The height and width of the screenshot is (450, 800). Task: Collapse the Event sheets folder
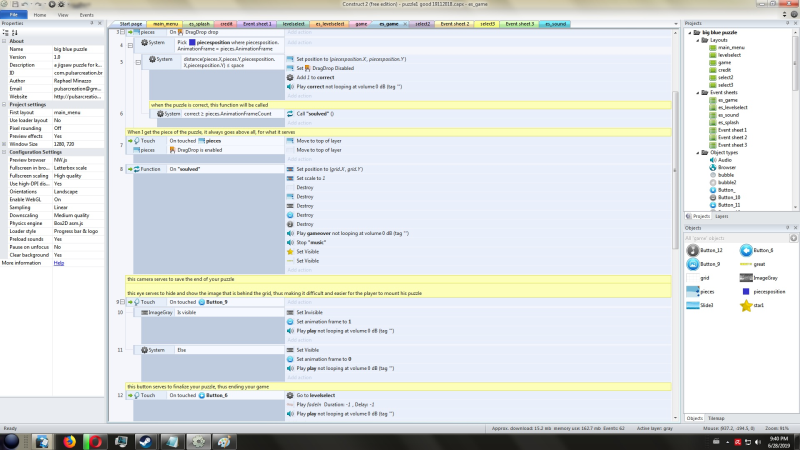698,92
